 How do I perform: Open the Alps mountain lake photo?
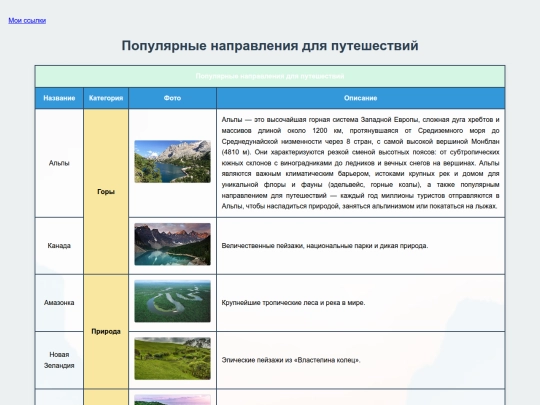[173, 162]
